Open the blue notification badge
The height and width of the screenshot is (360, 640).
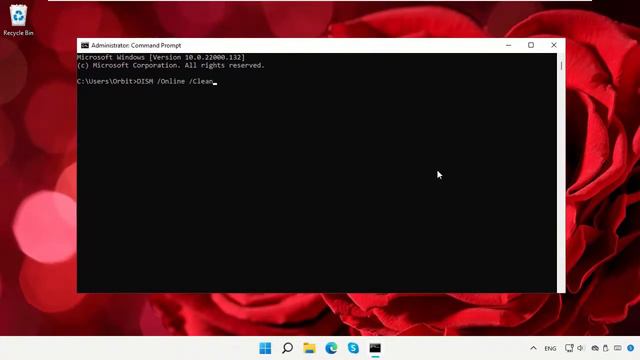tap(631, 348)
